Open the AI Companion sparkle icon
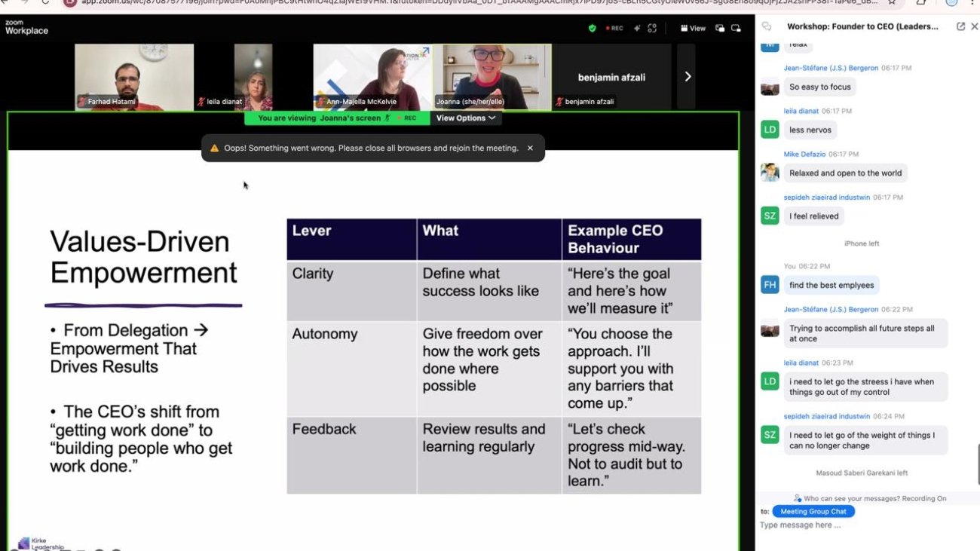This screenshot has width=980, height=551. pyautogui.click(x=636, y=28)
